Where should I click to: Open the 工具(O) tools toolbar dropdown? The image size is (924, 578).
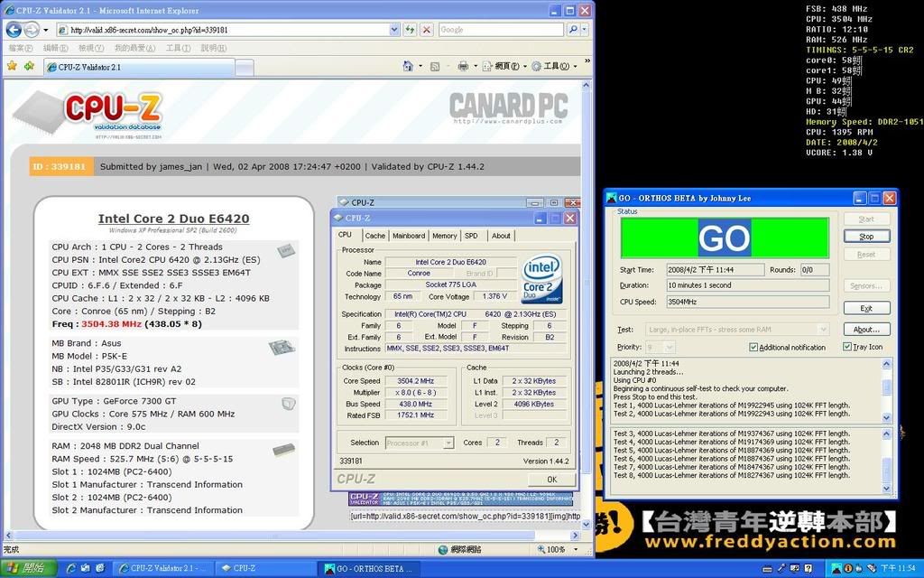coord(554,66)
